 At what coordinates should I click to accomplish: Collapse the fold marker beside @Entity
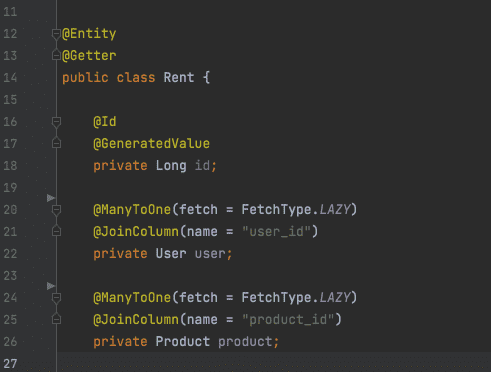(56, 34)
